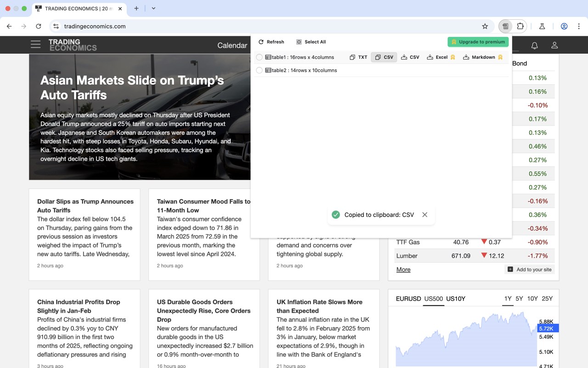This screenshot has width=588, height=368.
Task: Select the table2 radio button
Action: coord(259,70)
